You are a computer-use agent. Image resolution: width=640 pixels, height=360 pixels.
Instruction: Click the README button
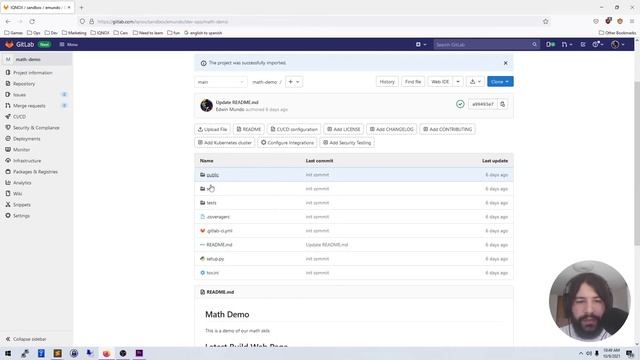[x=249, y=129]
